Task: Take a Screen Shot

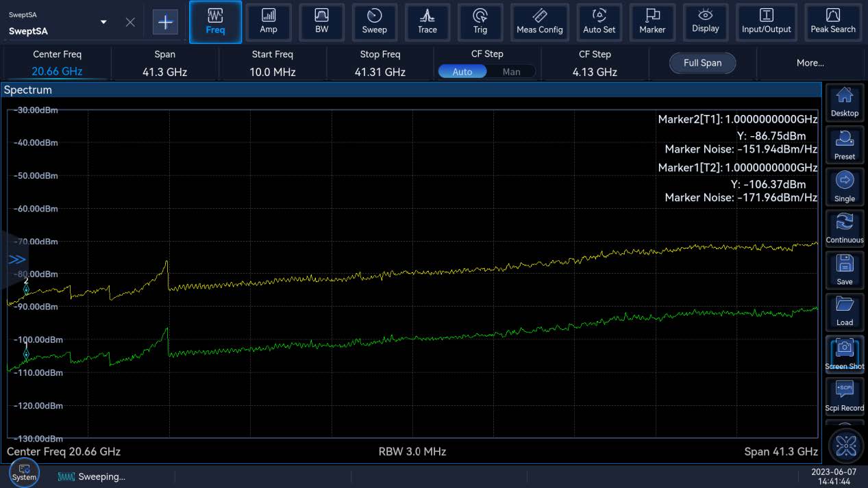Action: [x=844, y=355]
